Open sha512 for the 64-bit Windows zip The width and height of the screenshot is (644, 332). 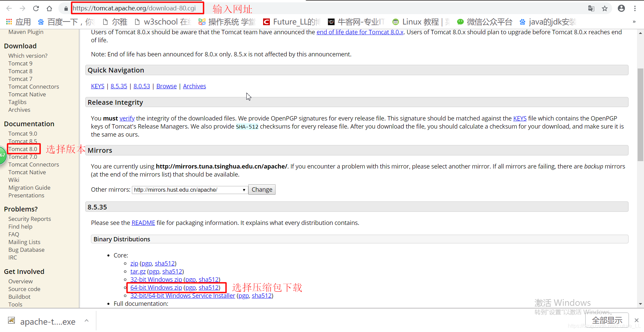(x=208, y=288)
